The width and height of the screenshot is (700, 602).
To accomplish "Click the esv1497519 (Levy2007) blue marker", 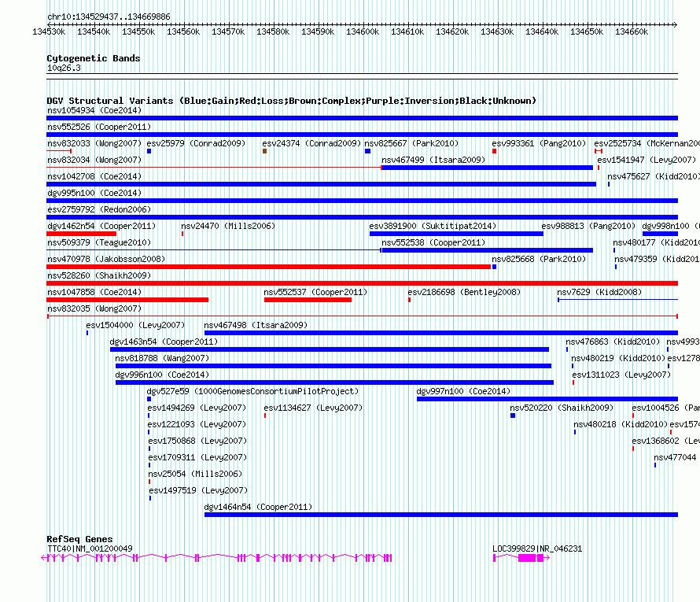I will tap(150, 498).
